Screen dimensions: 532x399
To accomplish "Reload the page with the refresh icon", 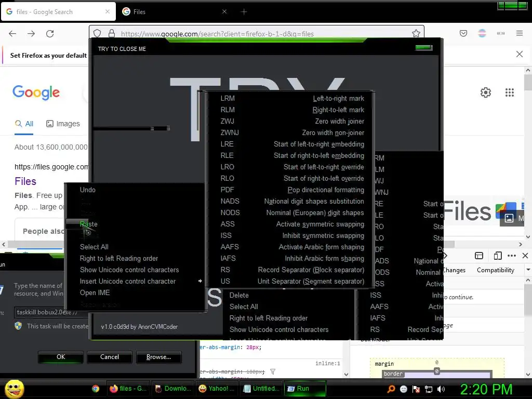I will tap(50, 34).
